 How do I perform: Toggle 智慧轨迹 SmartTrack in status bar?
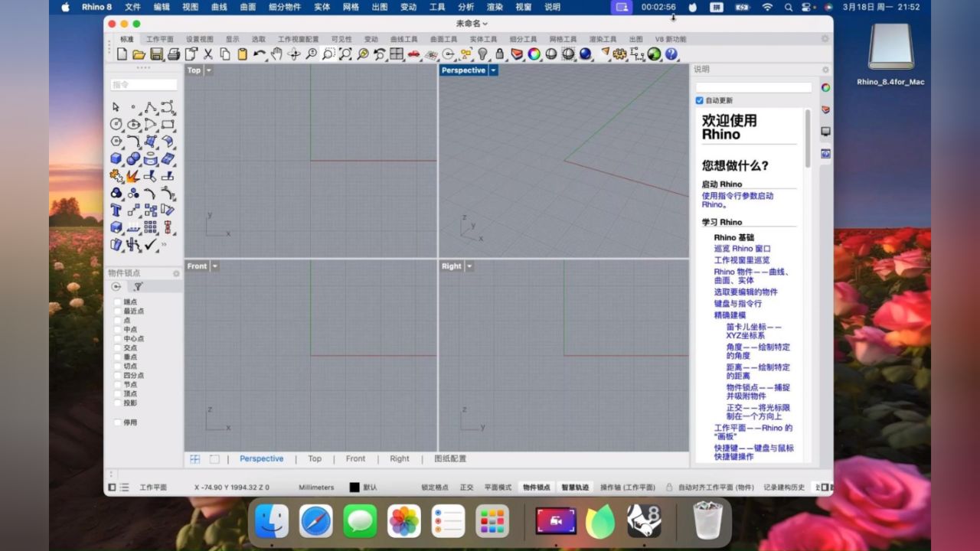pyautogui.click(x=575, y=487)
